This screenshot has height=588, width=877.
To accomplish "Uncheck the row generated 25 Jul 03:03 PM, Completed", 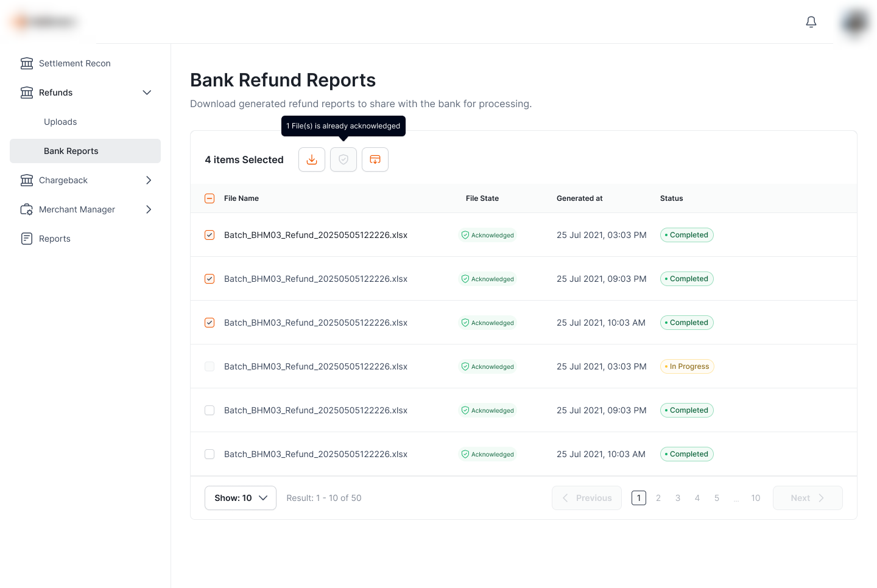I will pos(210,235).
